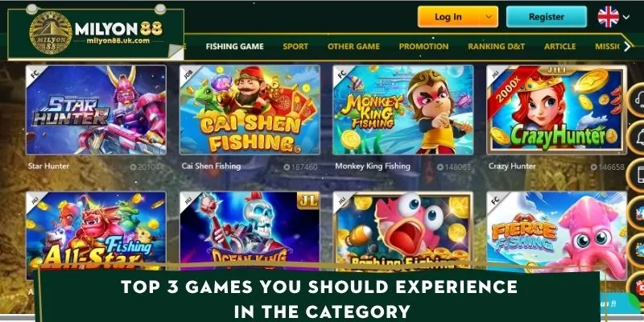Expand the language selector chevron
The width and height of the screenshot is (644, 322).
click(626, 17)
